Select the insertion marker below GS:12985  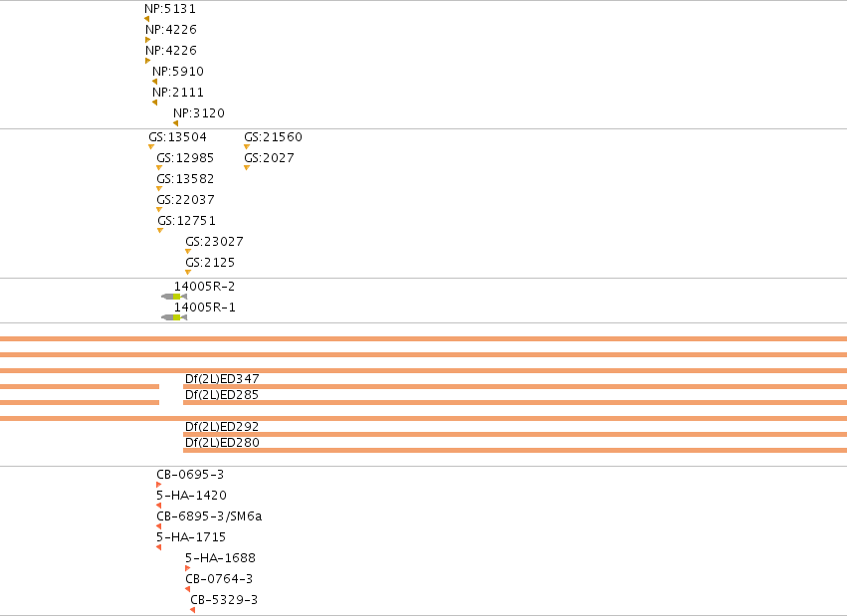click(x=159, y=168)
